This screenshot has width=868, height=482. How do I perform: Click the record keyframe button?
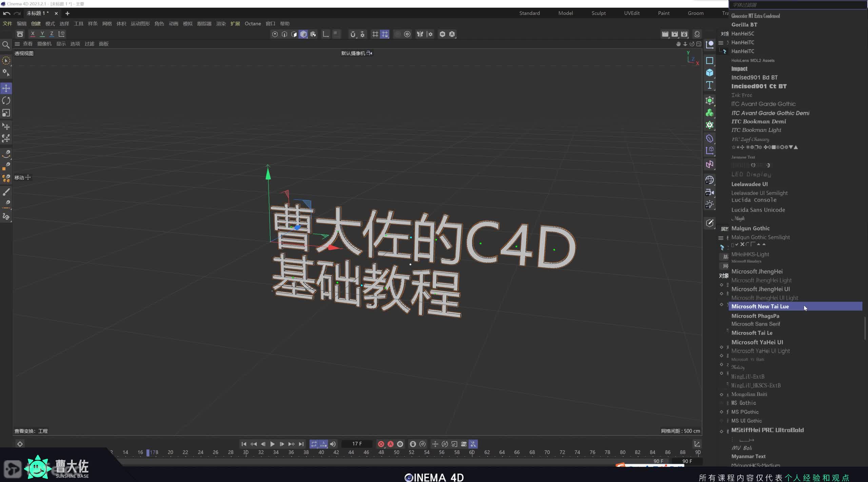[381, 444]
